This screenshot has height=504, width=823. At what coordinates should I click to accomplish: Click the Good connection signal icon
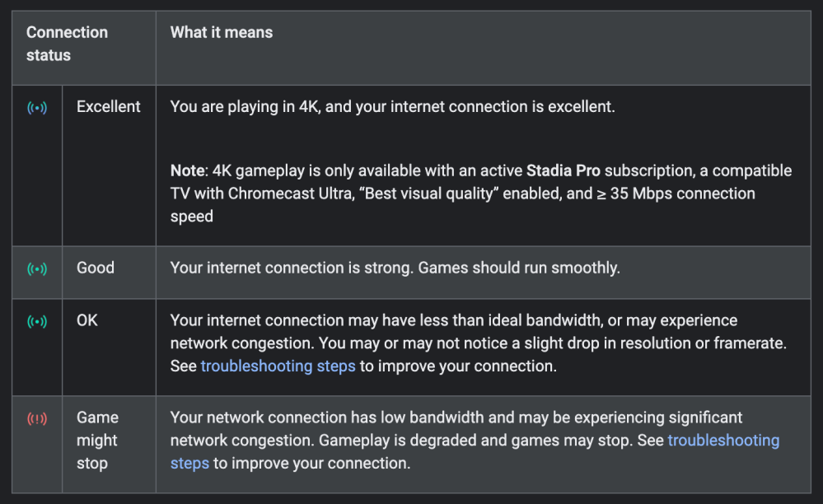(37, 268)
